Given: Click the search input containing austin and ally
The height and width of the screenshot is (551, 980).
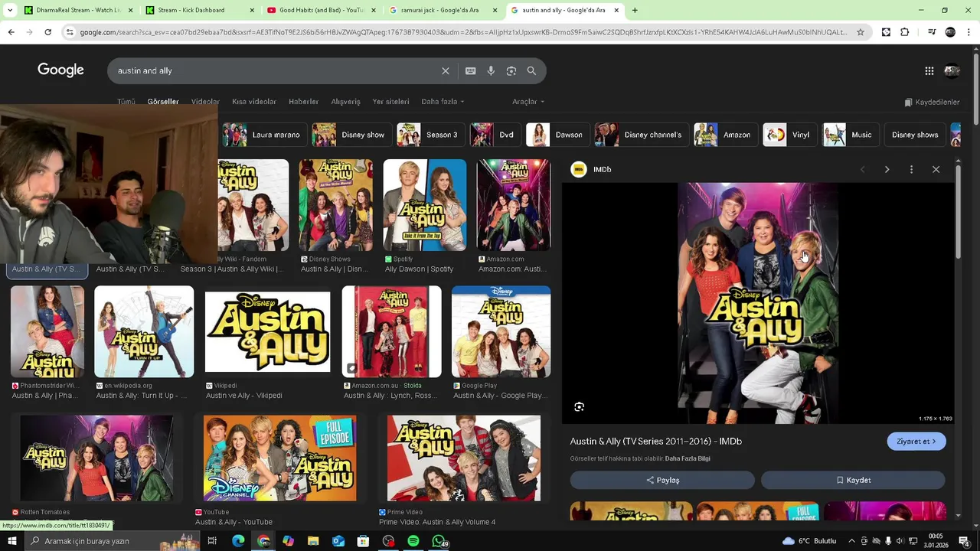Looking at the screenshot, I should coord(276,70).
